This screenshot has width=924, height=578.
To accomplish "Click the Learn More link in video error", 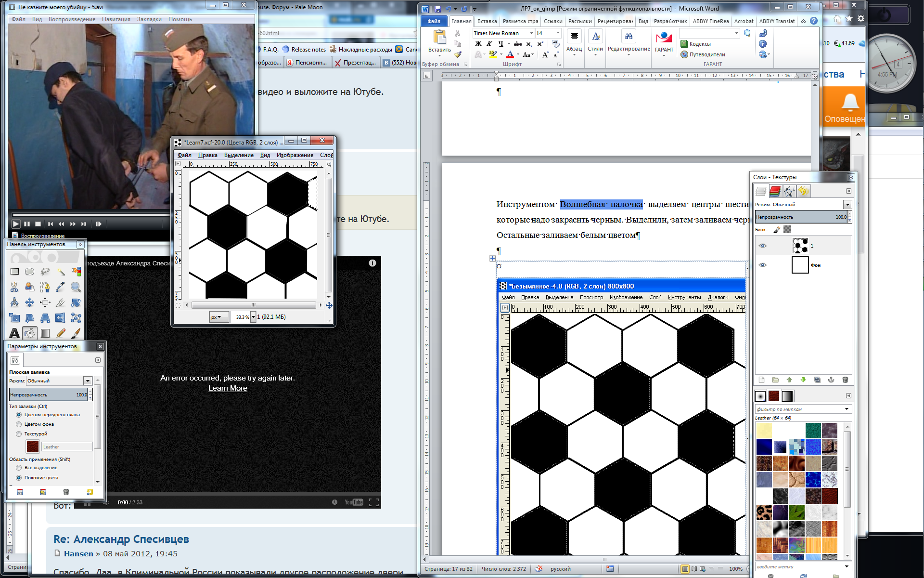I will (x=228, y=388).
